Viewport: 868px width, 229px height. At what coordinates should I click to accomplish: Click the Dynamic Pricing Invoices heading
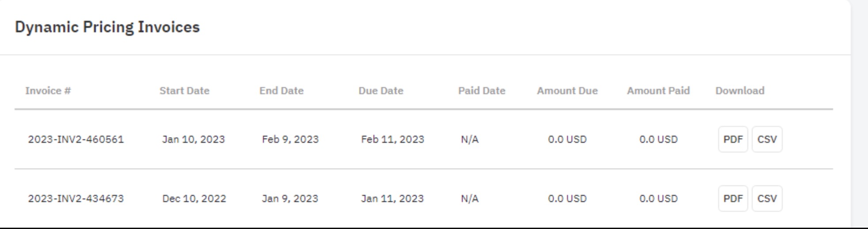(107, 27)
